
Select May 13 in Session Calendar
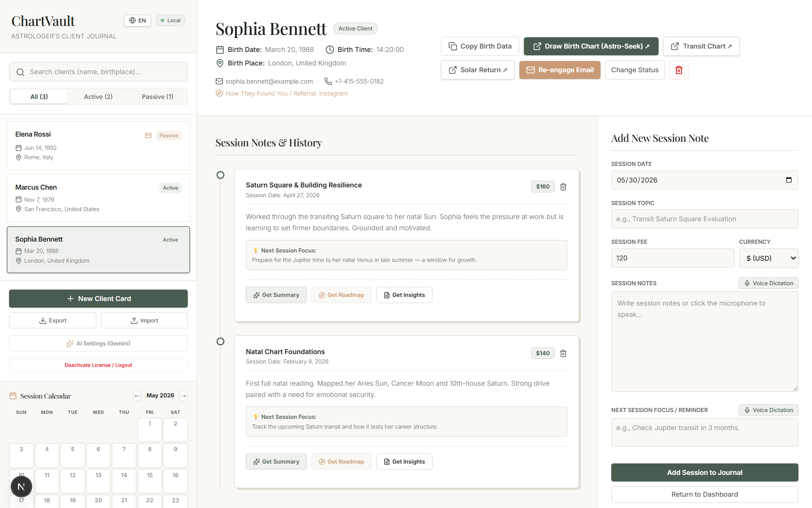pos(98,481)
